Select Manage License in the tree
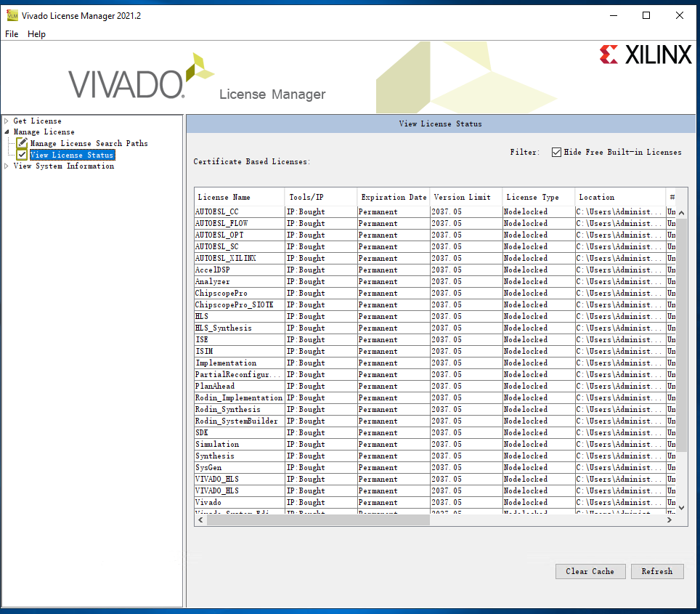Viewport: 700px width, 614px height. point(44,132)
